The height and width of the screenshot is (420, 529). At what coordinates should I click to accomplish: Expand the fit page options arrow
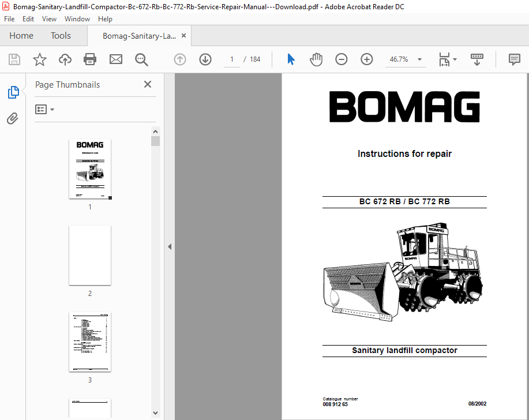(x=455, y=59)
